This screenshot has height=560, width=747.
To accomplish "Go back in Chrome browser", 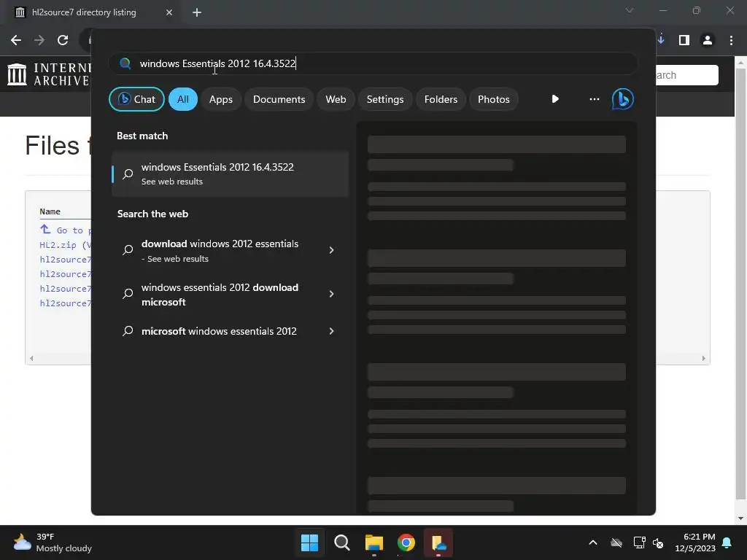I will pyautogui.click(x=16, y=40).
